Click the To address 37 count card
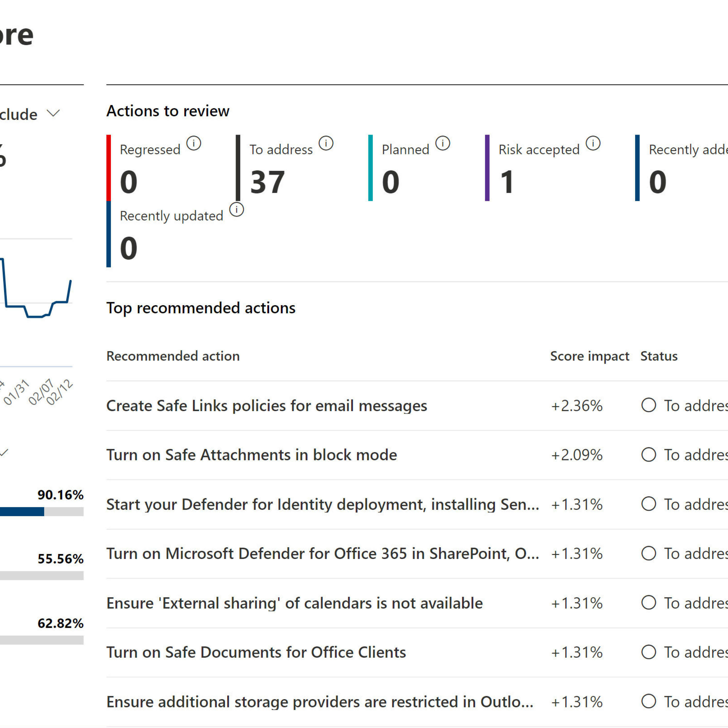Viewport: 728px width, 728px height. [x=267, y=182]
